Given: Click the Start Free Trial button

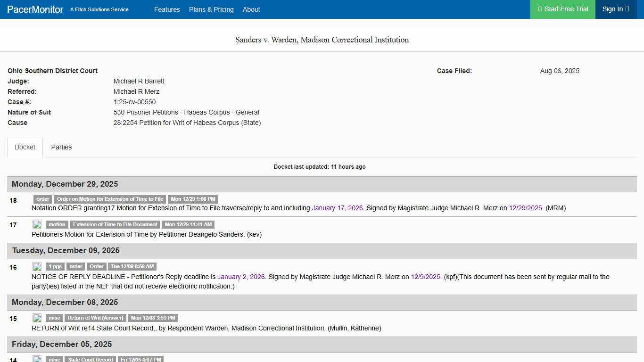Looking at the screenshot, I should point(563,9).
